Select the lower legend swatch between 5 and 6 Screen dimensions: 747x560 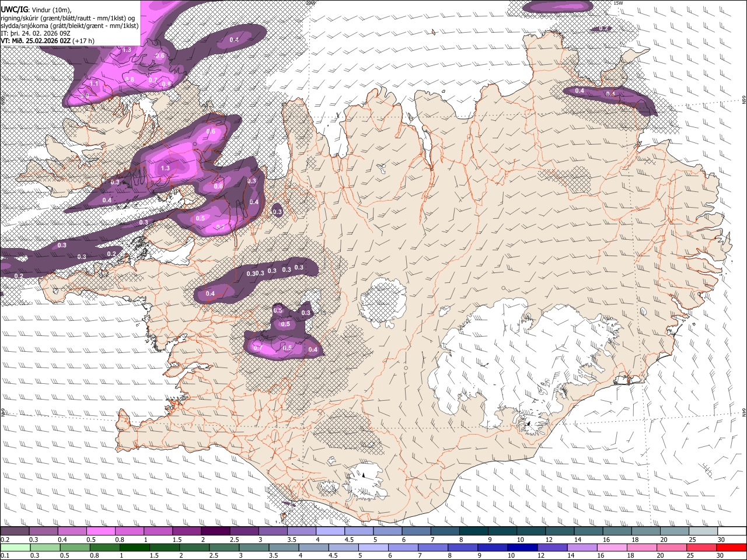[373, 547]
